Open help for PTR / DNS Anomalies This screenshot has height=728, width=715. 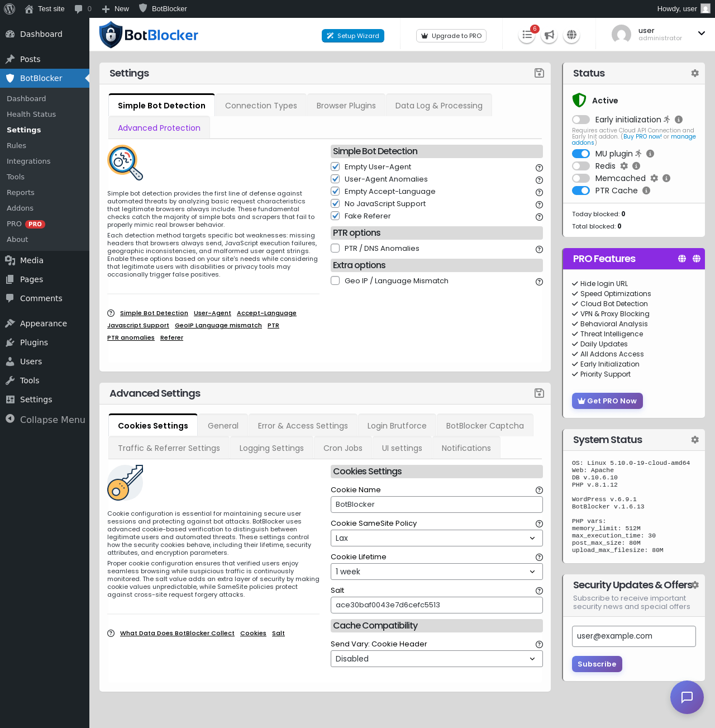539,249
